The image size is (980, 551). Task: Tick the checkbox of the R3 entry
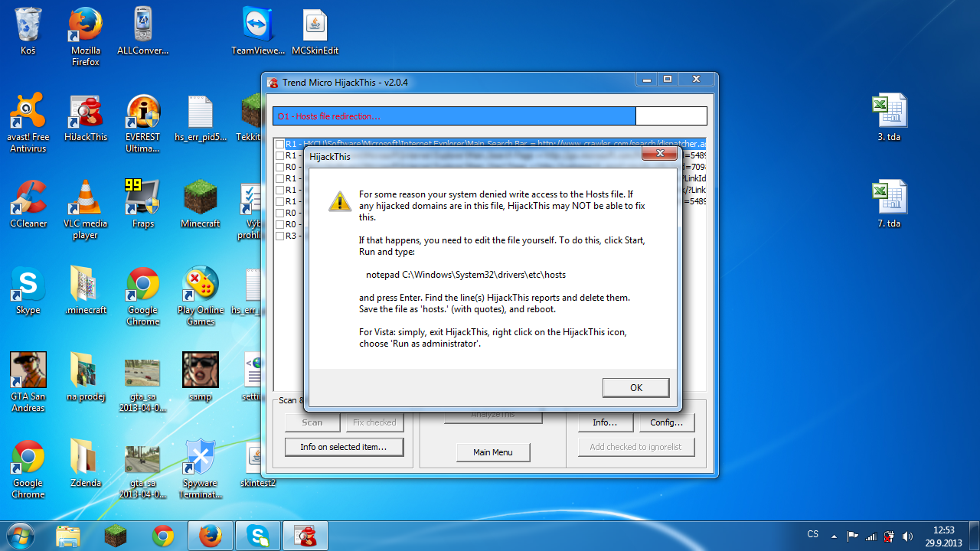coord(280,236)
